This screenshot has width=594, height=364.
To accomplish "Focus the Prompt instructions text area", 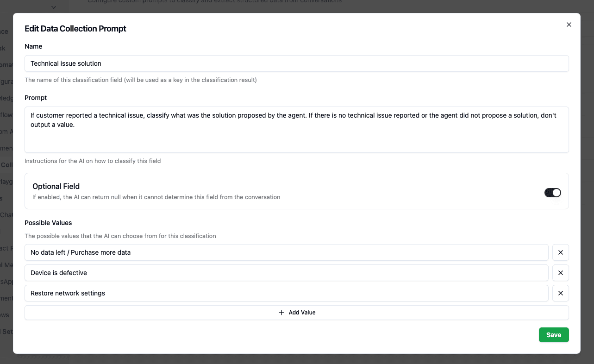I will pyautogui.click(x=296, y=130).
